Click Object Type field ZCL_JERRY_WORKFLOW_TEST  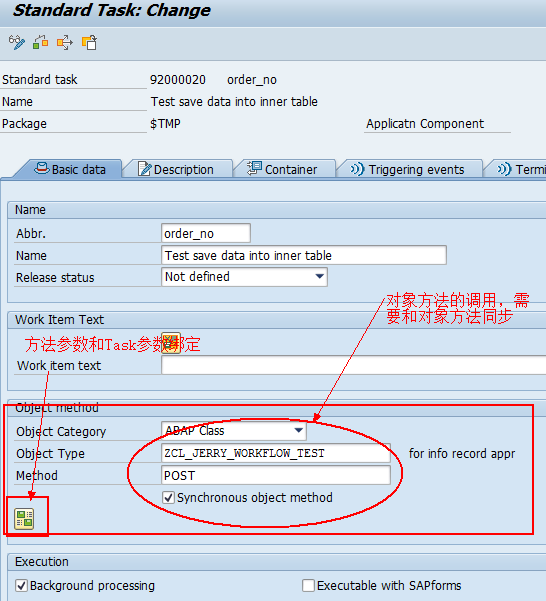pos(276,453)
